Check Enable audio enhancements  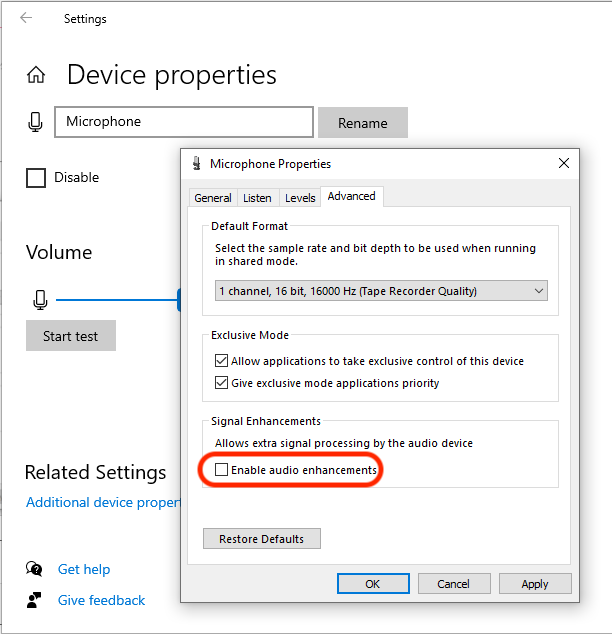click(221, 470)
